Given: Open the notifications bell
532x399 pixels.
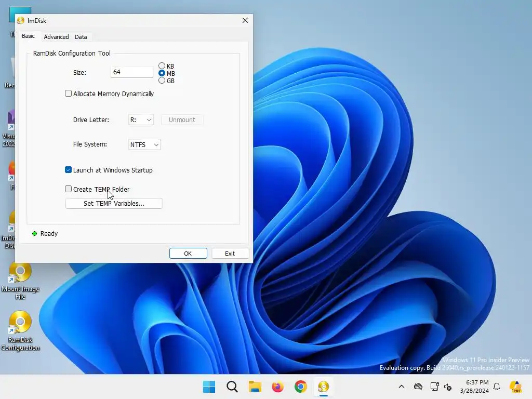Looking at the screenshot, I should 497,387.
